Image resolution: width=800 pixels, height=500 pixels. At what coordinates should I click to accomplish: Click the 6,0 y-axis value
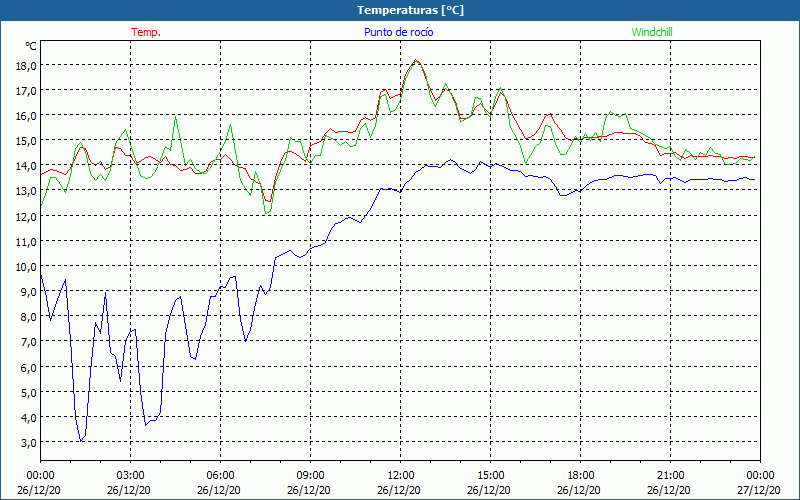click(x=29, y=367)
